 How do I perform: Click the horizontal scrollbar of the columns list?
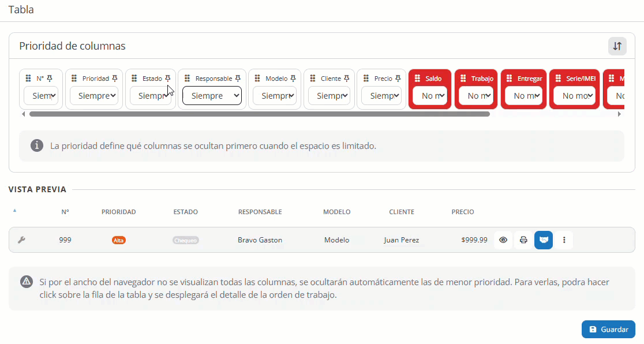[x=260, y=114]
